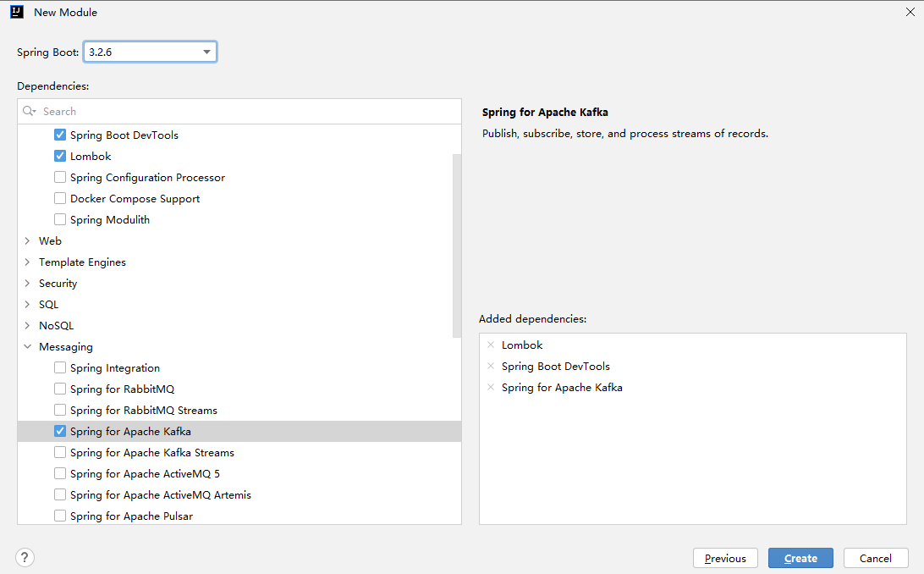The image size is (924, 574).
Task: Click the IntelliJ logo in title bar
Action: pos(17,13)
